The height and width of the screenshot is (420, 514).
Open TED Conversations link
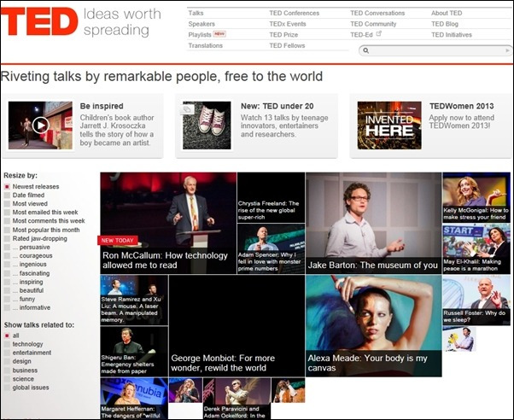(377, 13)
